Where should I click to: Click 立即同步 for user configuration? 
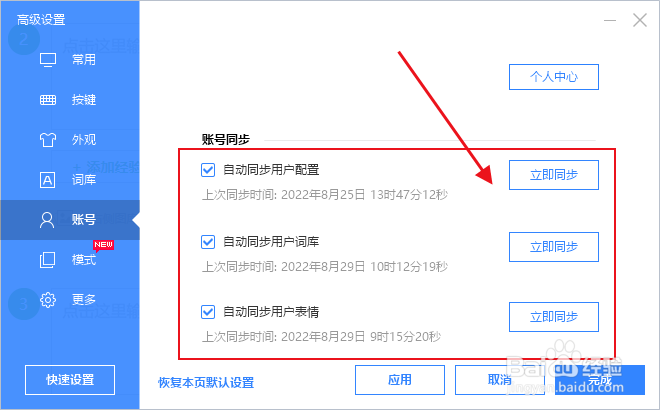pyautogui.click(x=554, y=175)
